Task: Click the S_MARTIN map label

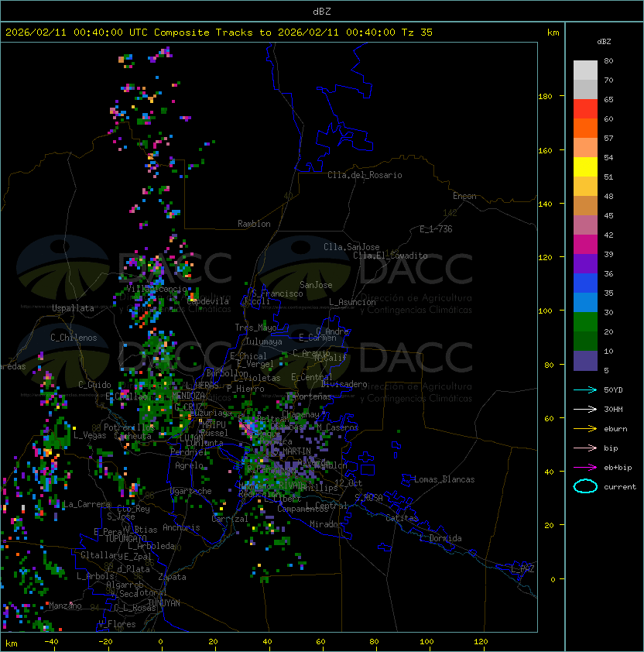Action: tap(292, 451)
